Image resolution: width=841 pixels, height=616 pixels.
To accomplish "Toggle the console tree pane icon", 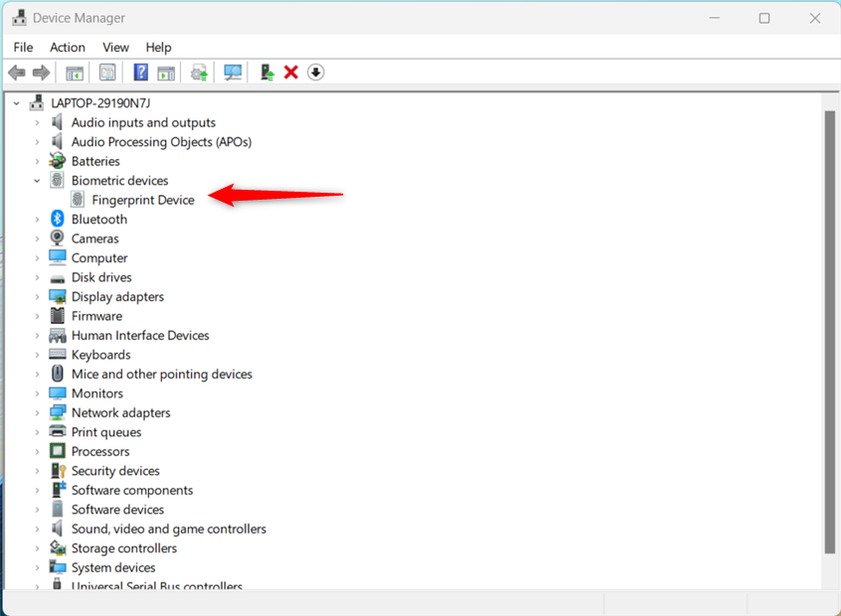I will (75, 73).
